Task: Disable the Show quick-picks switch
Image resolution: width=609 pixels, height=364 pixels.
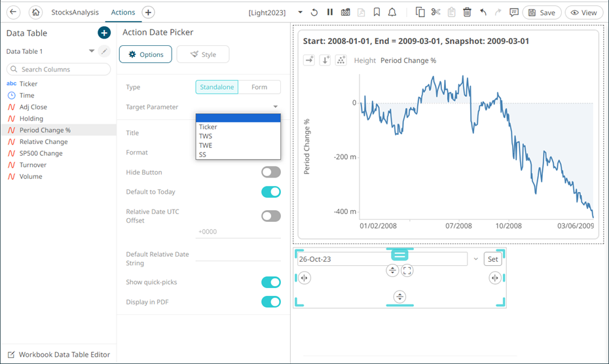Action: [x=270, y=282]
